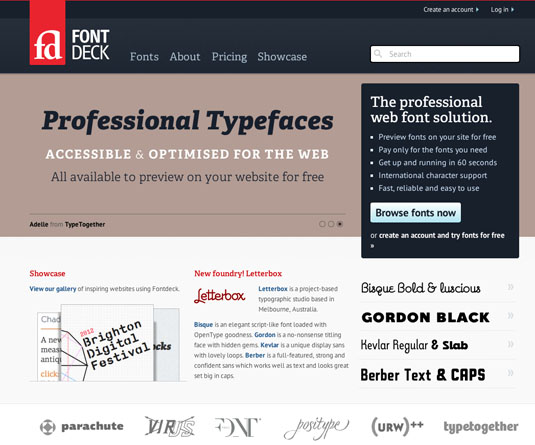
Task: Click the Fontdeck fd logo
Action: pyautogui.click(x=47, y=33)
